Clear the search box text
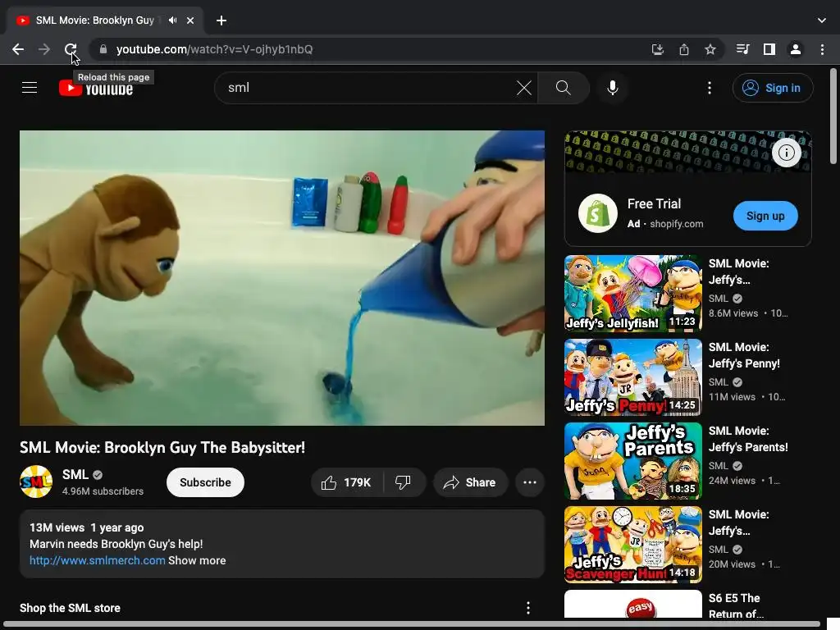The image size is (840, 630). (524, 88)
